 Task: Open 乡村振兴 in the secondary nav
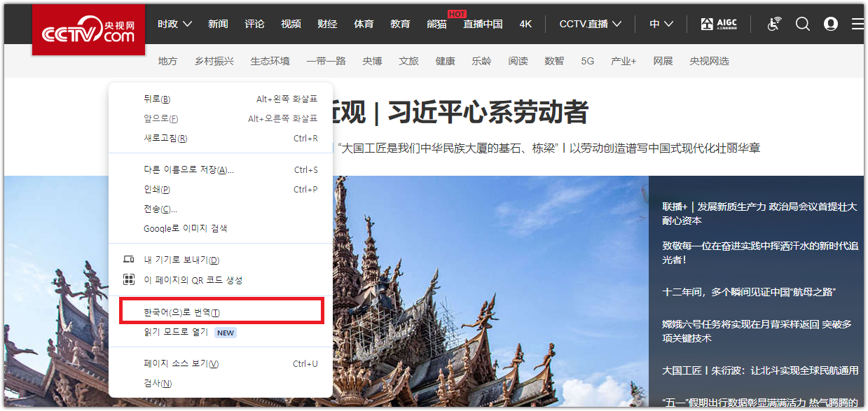(x=214, y=61)
